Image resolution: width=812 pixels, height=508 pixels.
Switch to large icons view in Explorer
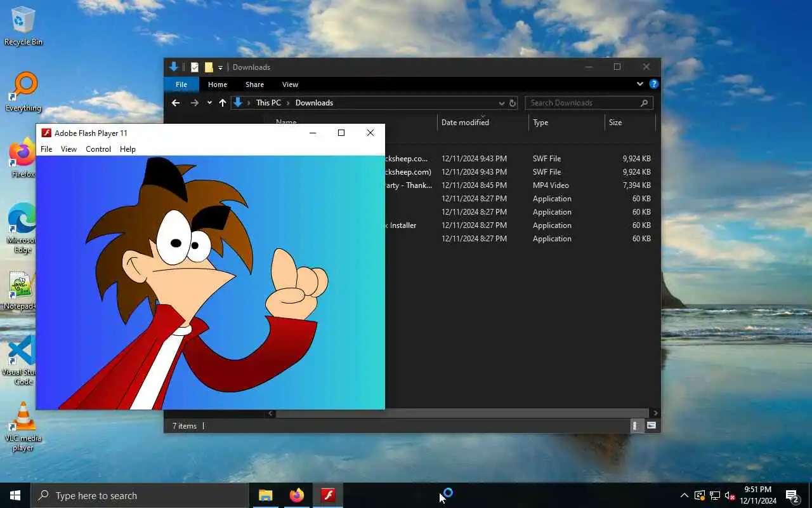pyautogui.click(x=651, y=426)
